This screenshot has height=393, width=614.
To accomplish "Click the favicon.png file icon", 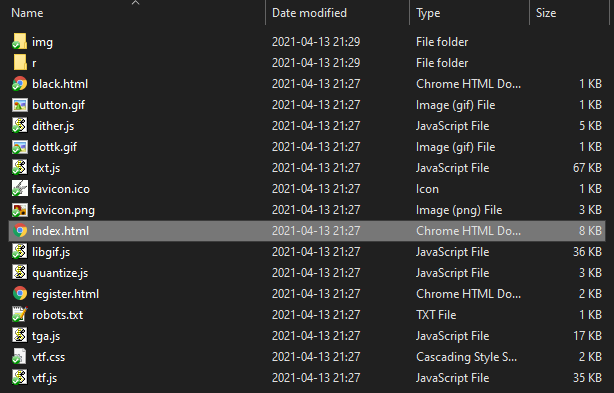I will coord(20,210).
